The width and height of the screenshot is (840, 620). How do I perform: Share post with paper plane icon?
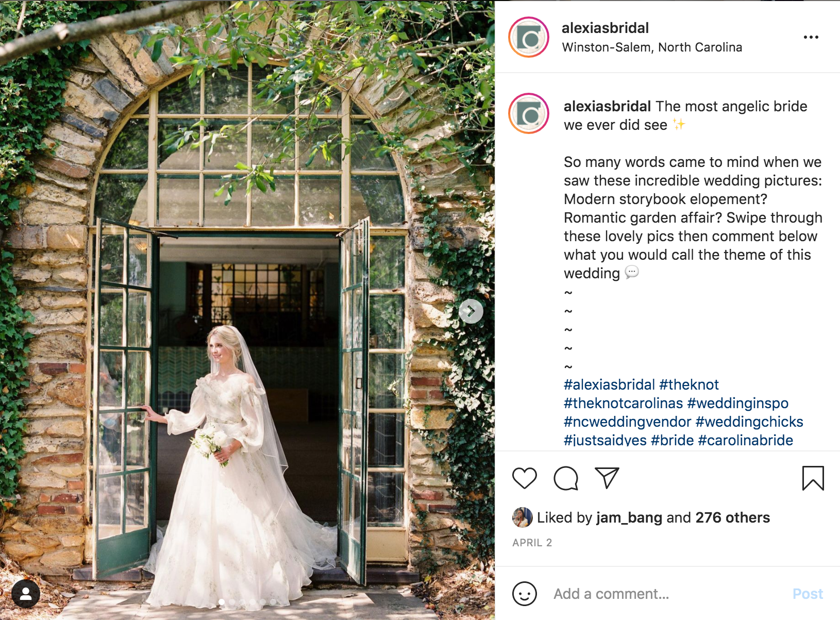click(607, 478)
